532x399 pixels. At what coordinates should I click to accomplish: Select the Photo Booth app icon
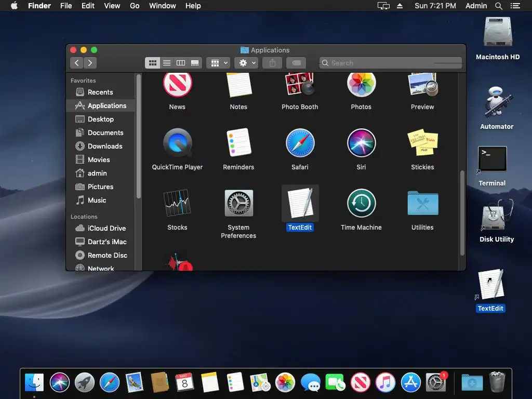300,85
